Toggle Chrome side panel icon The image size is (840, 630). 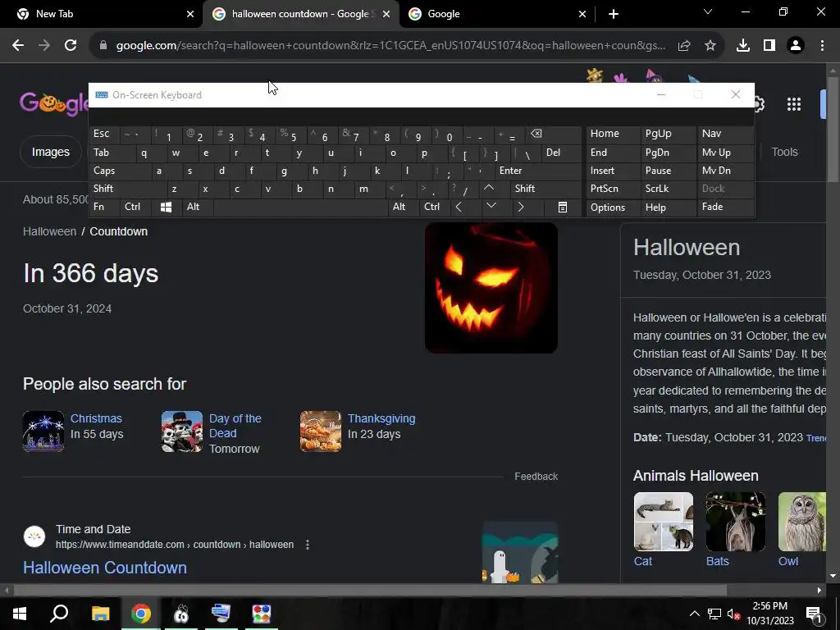pos(769,46)
